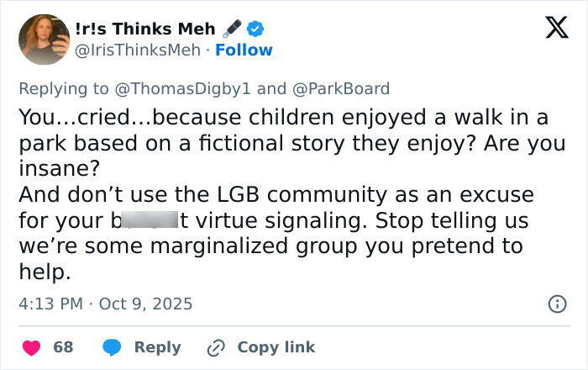Like the tweet with the heart icon
Screen dimensions: 588x370
pos(31,346)
